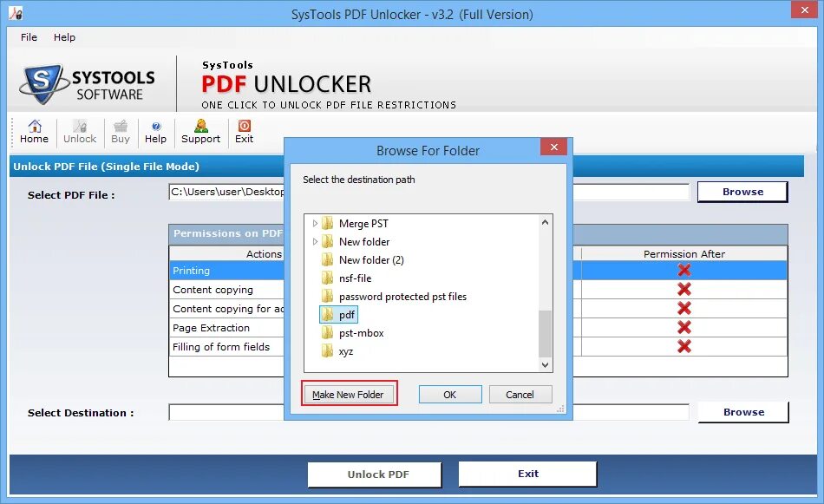Viewport: 824px width, 504px height.
Task: Click the bottom Exit button
Action: point(527,474)
